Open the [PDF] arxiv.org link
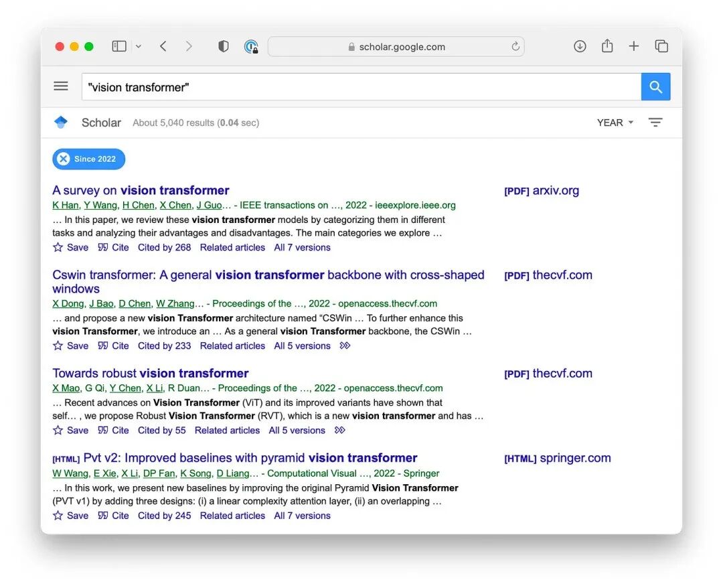The image size is (723, 588). point(542,190)
